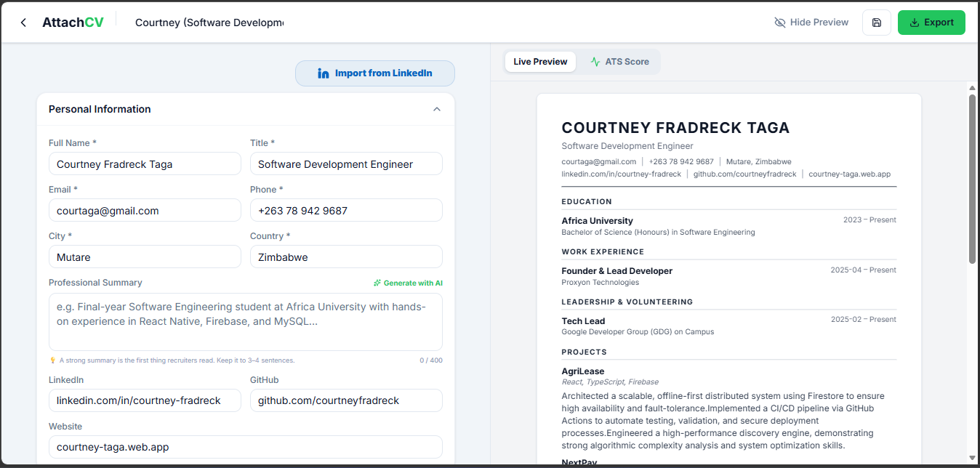The width and height of the screenshot is (980, 468).
Task: Edit the LinkedIn URL field
Action: 145,400
